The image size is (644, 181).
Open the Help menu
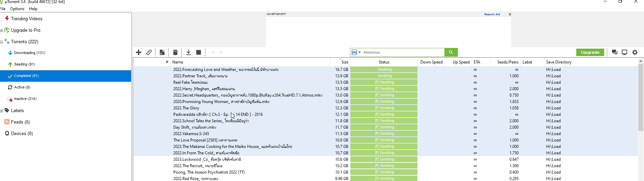33,9
